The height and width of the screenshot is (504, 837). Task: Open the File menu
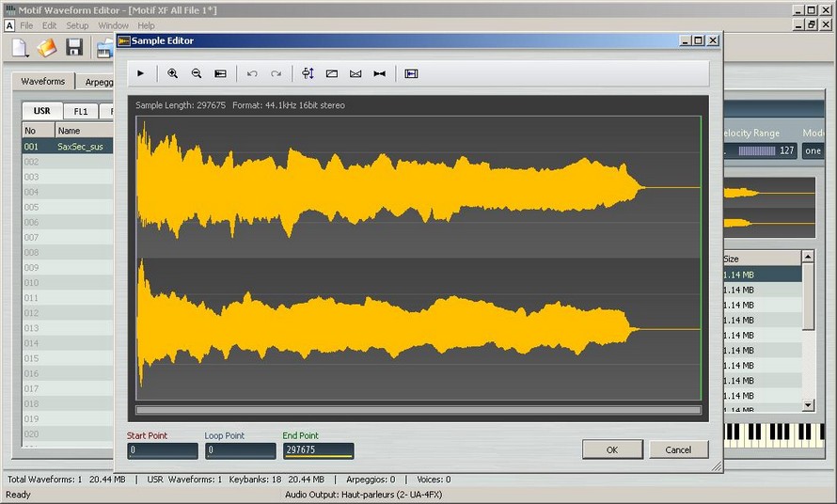click(25, 25)
